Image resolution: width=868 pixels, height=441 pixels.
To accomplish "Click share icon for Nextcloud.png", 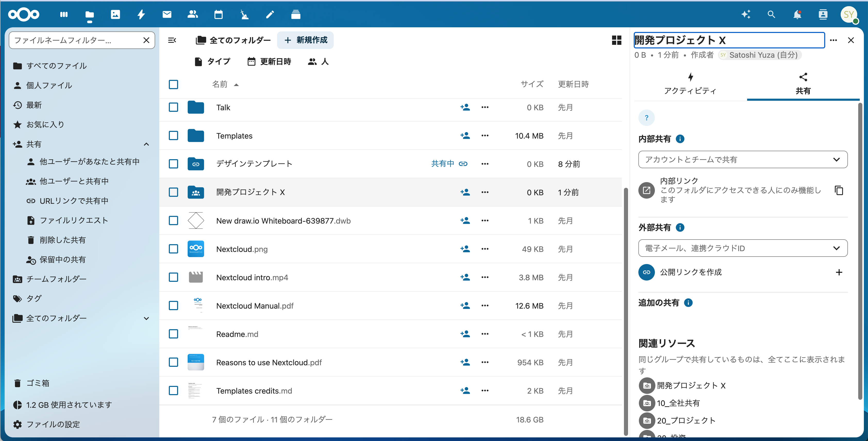I will pyautogui.click(x=465, y=249).
